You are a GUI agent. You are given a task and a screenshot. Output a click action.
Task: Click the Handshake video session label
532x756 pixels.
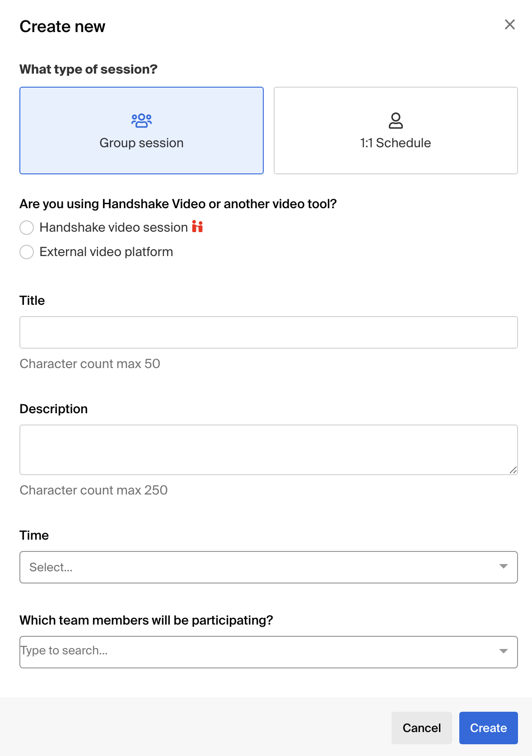click(x=113, y=228)
